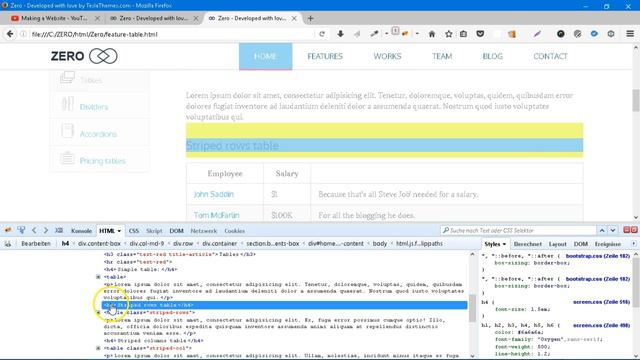Click the purple pencil extension icon
This screenshot has width=640, height=360.
tap(537, 34)
